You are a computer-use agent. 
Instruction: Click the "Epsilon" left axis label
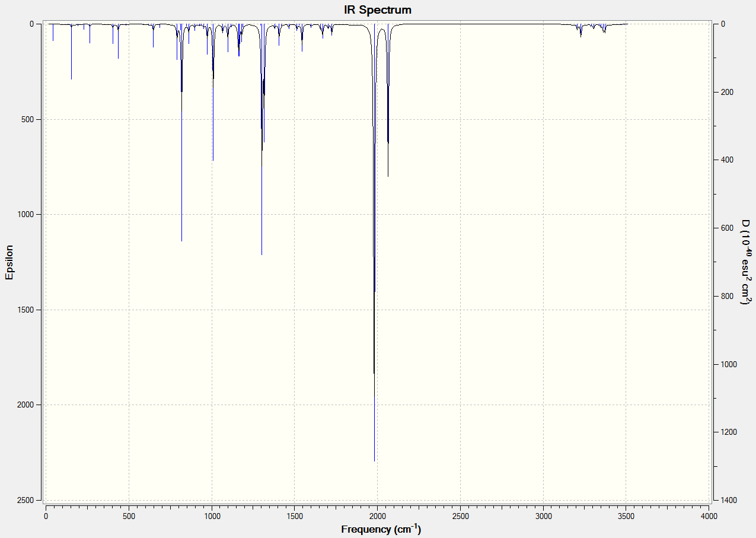[x=9, y=262]
